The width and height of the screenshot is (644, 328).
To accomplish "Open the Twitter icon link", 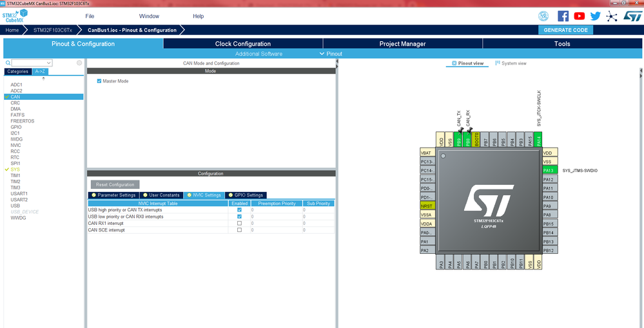I will point(596,16).
